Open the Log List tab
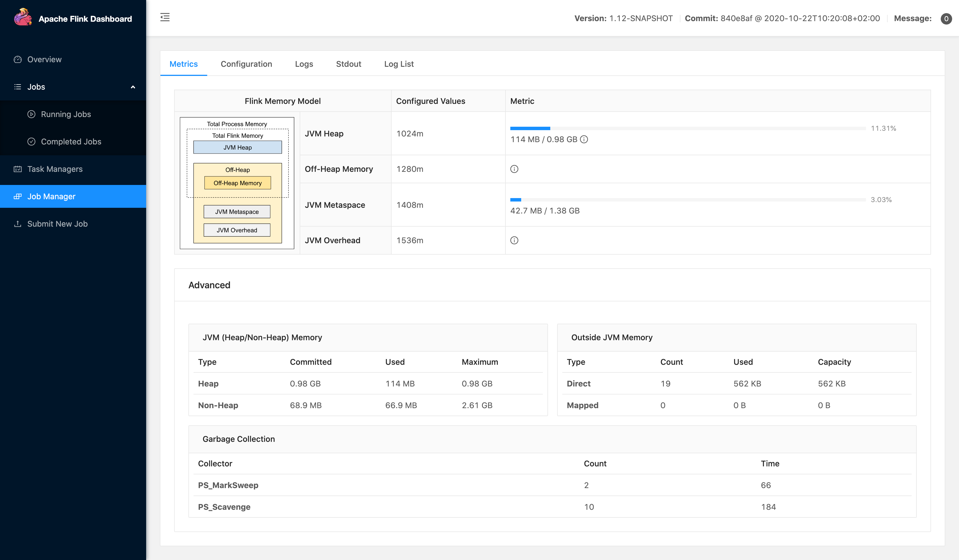This screenshot has height=560, width=959. [398, 64]
